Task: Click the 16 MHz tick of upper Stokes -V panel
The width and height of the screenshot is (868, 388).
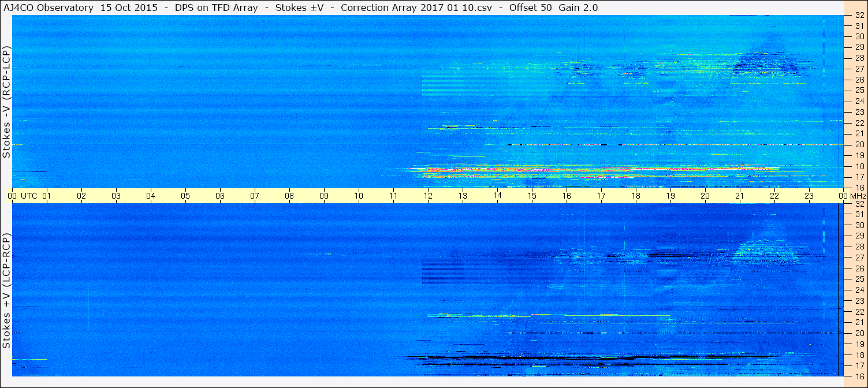Action: click(859, 188)
